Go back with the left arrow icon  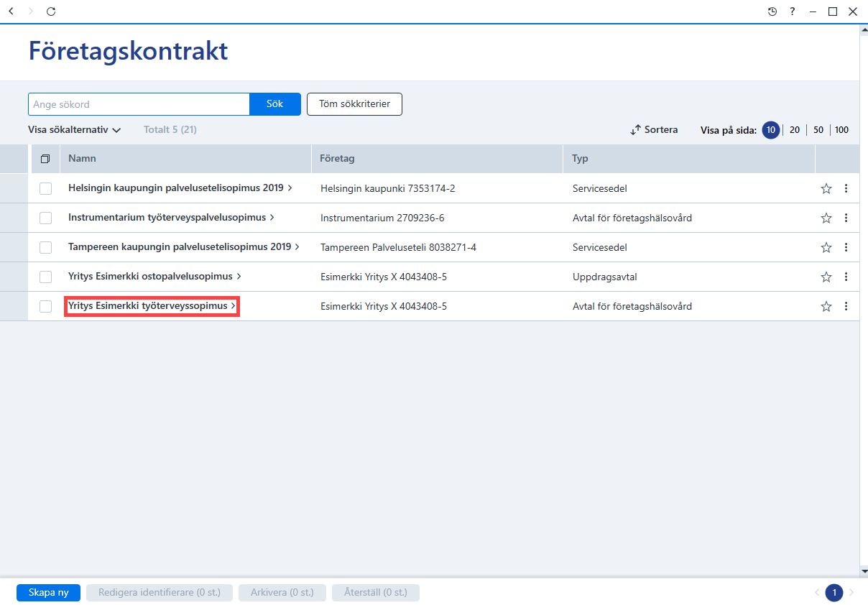coord(11,11)
